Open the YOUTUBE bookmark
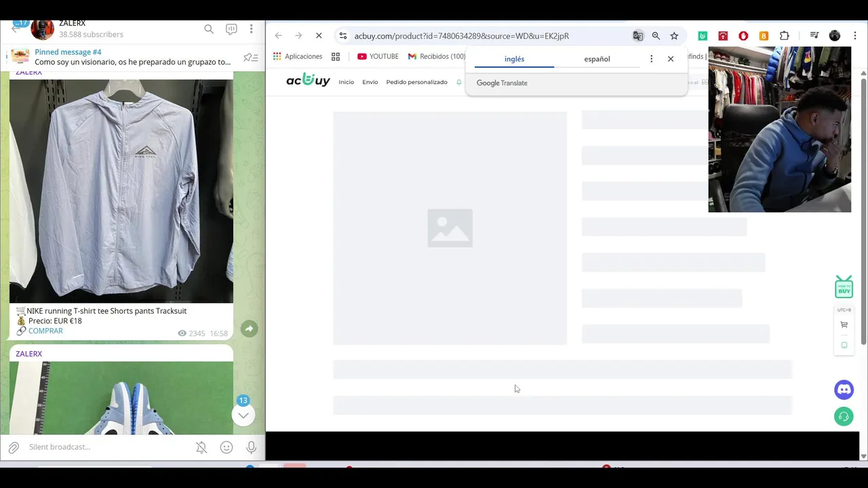The image size is (868, 488). (378, 56)
